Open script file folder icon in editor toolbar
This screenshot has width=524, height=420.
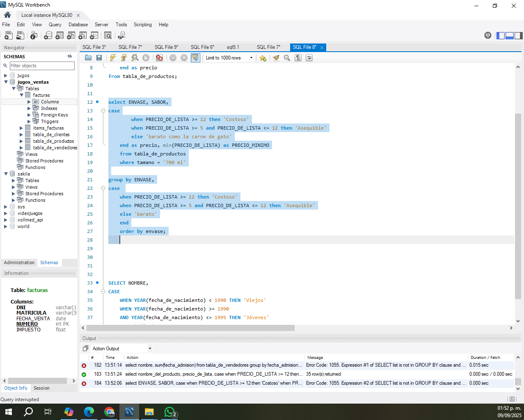[x=88, y=58]
